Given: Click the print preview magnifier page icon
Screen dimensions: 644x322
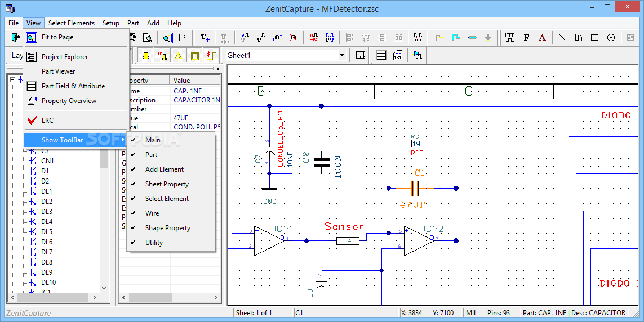Looking at the screenshot, I should [147, 38].
